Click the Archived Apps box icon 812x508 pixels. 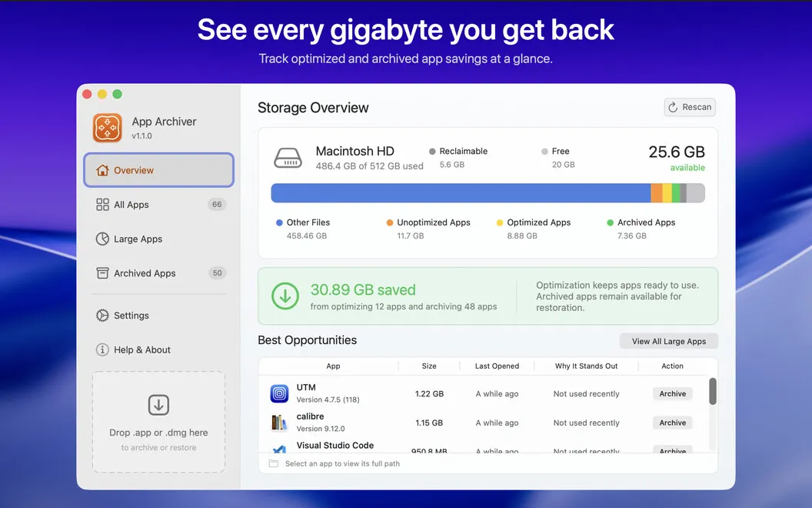coord(102,272)
